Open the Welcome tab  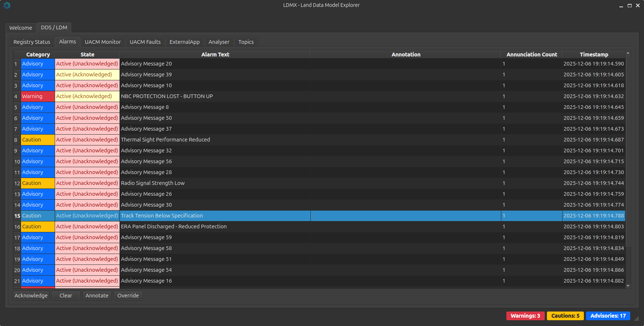click(21, 28)
